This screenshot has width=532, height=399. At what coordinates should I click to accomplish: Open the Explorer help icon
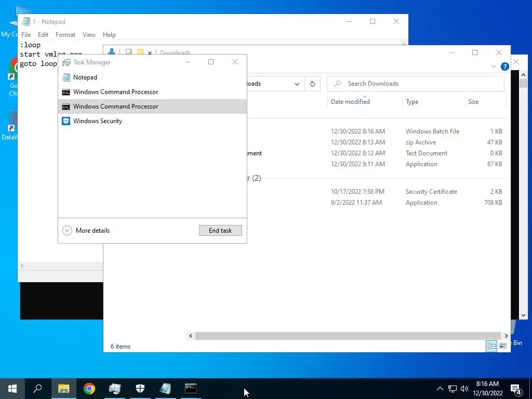pyautogui.click(x=505, y=66)
